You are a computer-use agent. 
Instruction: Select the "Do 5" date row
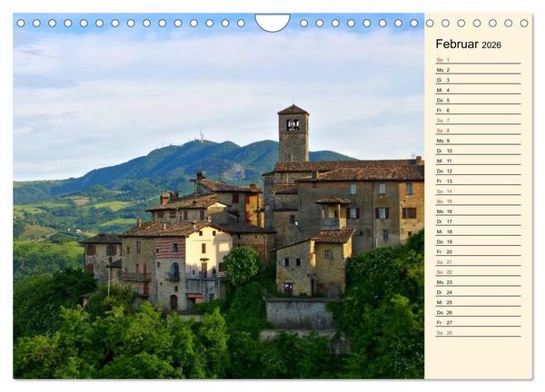[x=479, y=100]
